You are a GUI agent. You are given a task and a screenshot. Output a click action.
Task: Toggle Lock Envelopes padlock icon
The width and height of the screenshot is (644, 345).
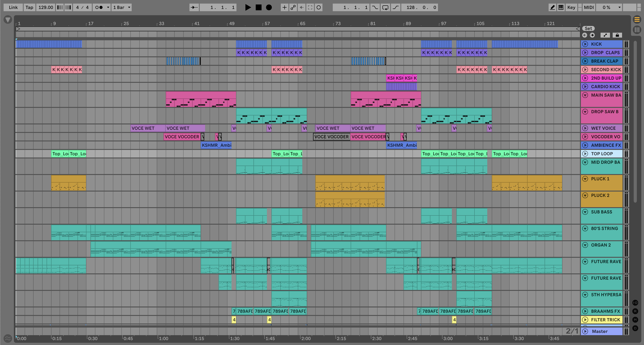click(x=617, y=35)
